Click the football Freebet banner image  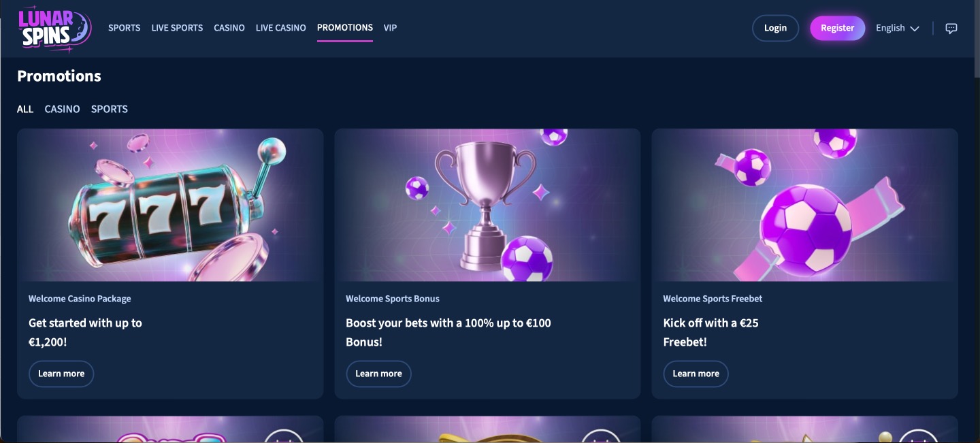click(x=804, y=205)
